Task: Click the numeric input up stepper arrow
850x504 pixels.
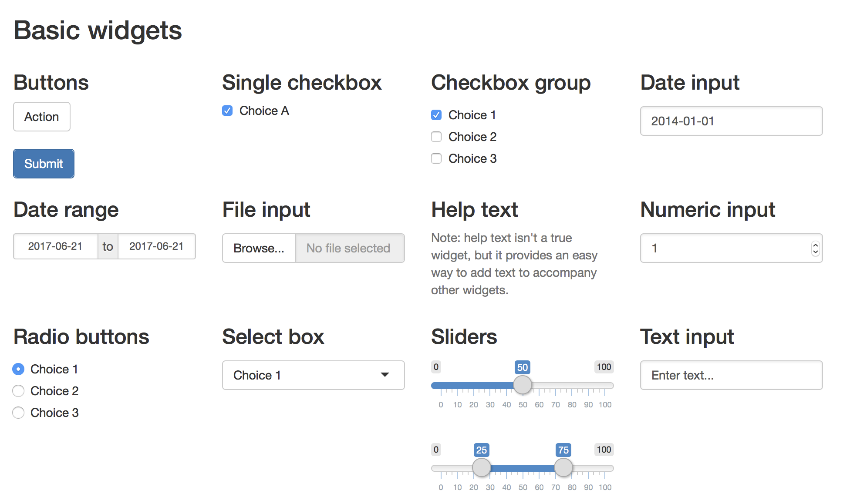Action: point(815,244)
